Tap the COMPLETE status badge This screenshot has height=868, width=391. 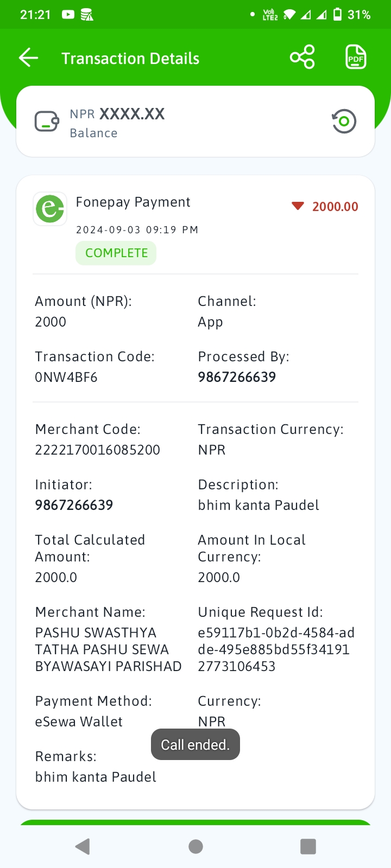click(116, 253)
